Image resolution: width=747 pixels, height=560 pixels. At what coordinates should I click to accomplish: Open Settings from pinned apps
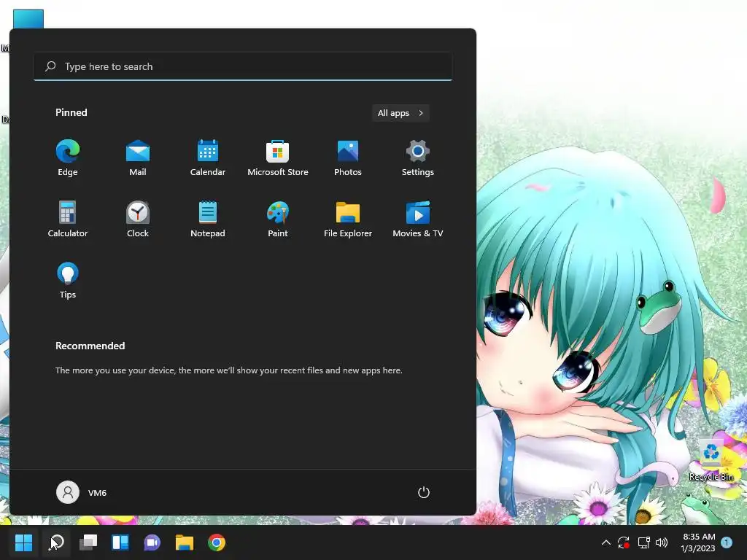tap(418, 158)
